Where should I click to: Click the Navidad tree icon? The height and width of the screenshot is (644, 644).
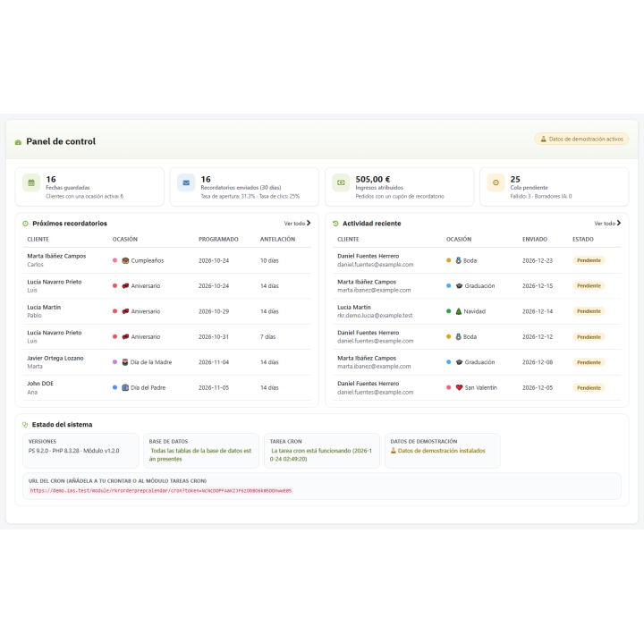pyautogui.click(x=459, y=311)
